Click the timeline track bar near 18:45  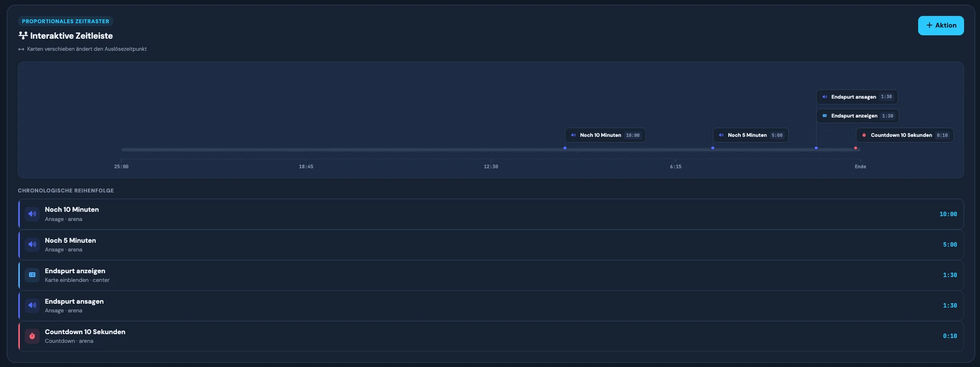(306, 149)
